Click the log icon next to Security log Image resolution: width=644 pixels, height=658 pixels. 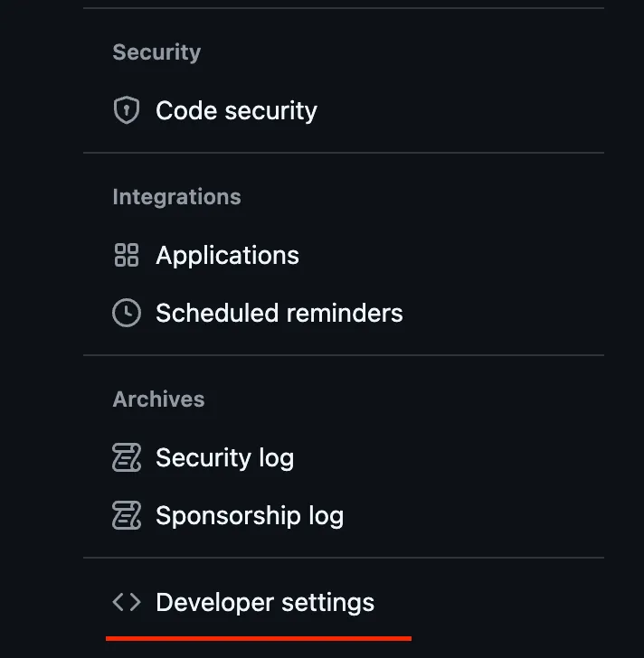tap(127, 458)
